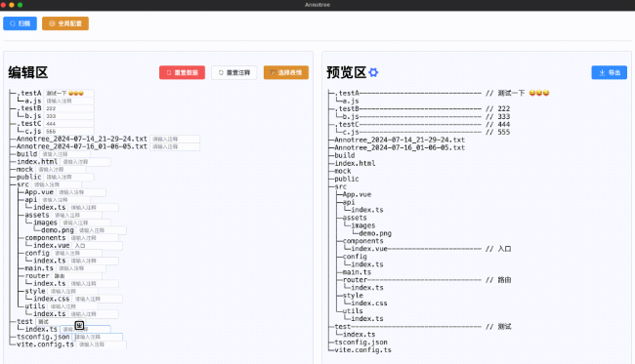Screen dimensions: 635x364
Task: Click the white 重置注释 reset comments button
Action: [x=234, y=72]
